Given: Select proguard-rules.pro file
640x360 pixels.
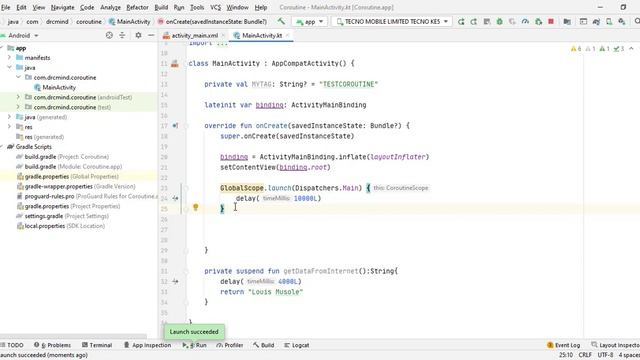Looking at the screenshot, I should coord(87,196).
